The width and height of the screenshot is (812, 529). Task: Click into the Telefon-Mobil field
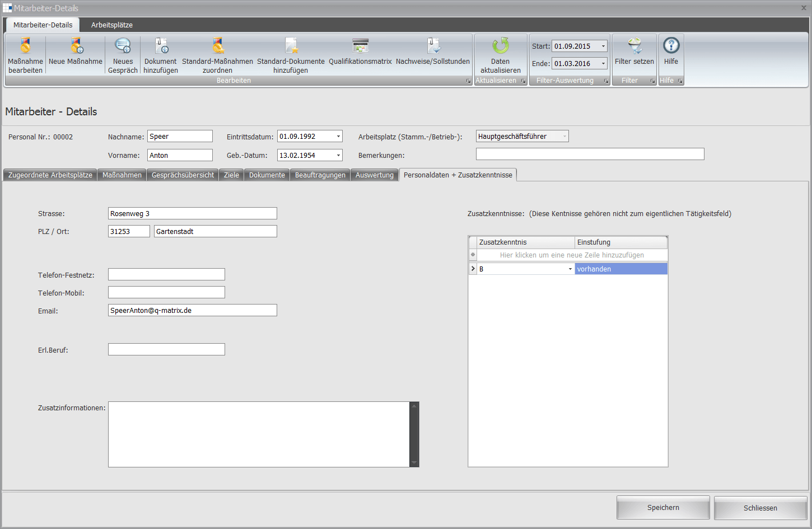pyautogui.click(x=166, y=292)
